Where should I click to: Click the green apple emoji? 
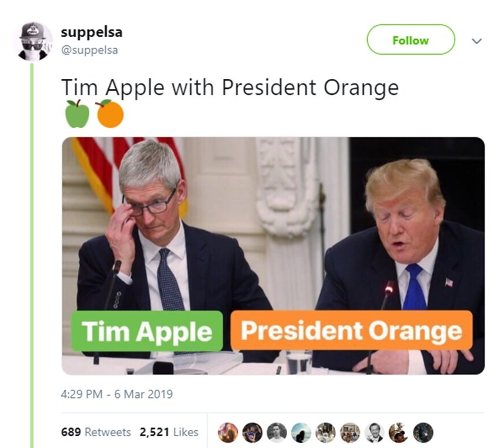pyautogui.click(x=77, y=114)
